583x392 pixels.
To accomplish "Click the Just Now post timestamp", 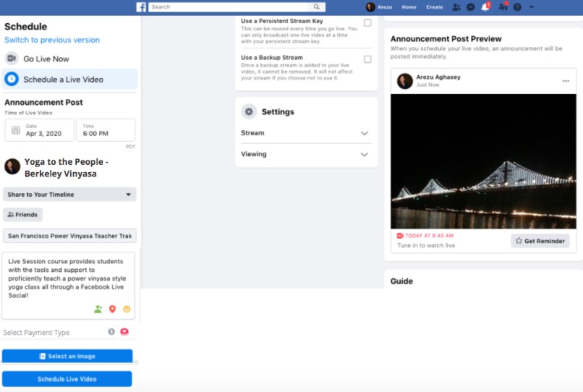I will [427, 85].
